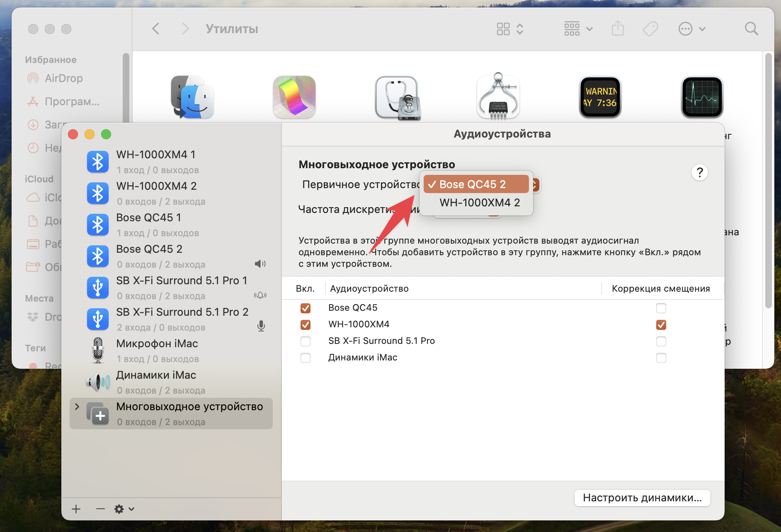The image size is (781, 532).
Task: Remove selected device with minus button
Action: [x=100, y=509]
